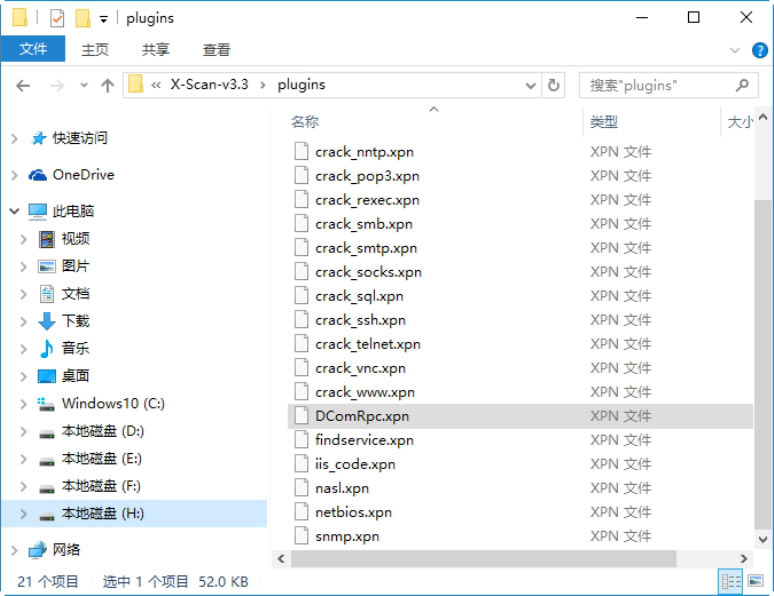Open the quick access toolbar customize dropdown
The height and width of the screenshot is (596, 774).
103,19
